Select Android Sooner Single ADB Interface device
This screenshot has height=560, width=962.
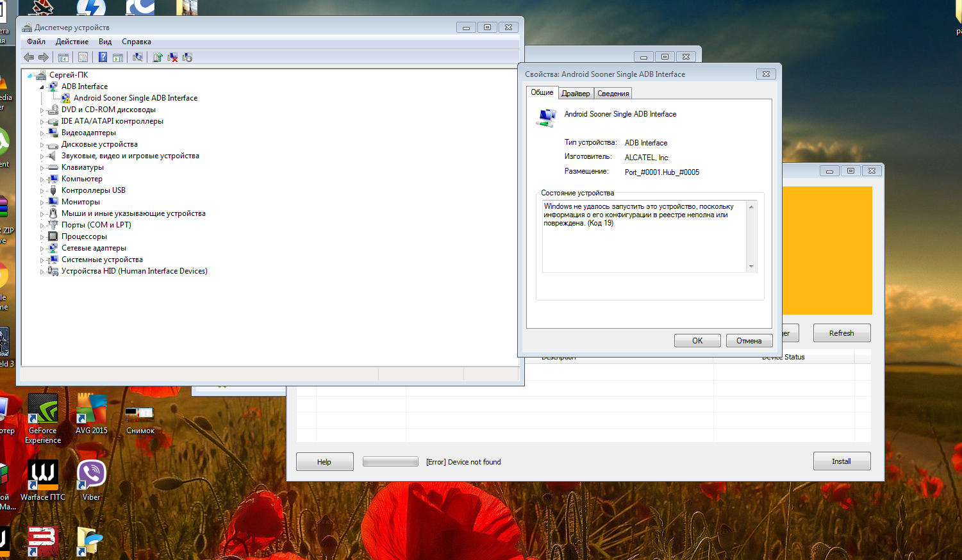pyautogui.click(x=135, y=98)
